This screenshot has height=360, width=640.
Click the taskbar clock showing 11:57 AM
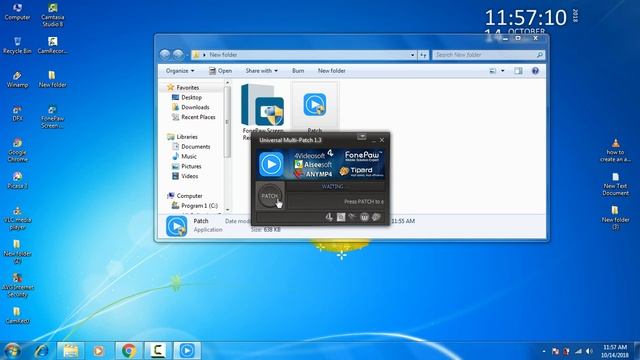coord(614,351)
